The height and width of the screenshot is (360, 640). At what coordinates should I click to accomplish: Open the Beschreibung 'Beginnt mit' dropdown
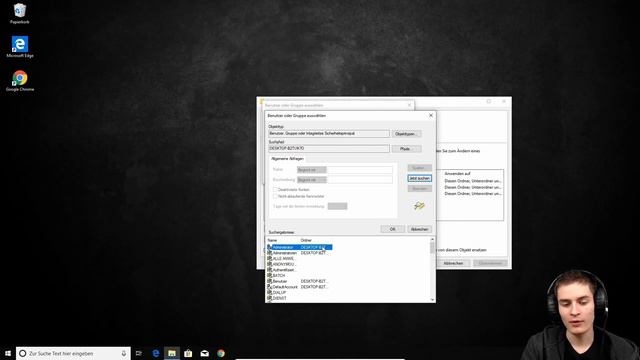[x=311, y=180]
